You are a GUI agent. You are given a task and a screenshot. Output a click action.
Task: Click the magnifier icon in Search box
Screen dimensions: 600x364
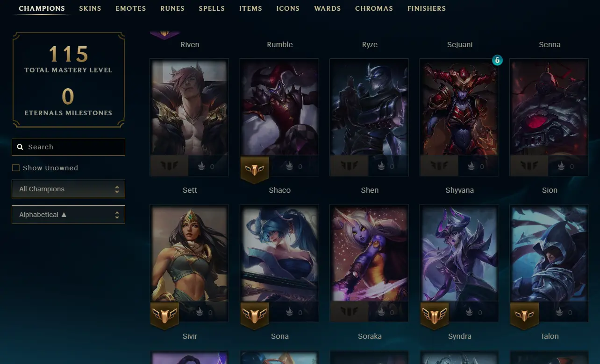[20, 147]
